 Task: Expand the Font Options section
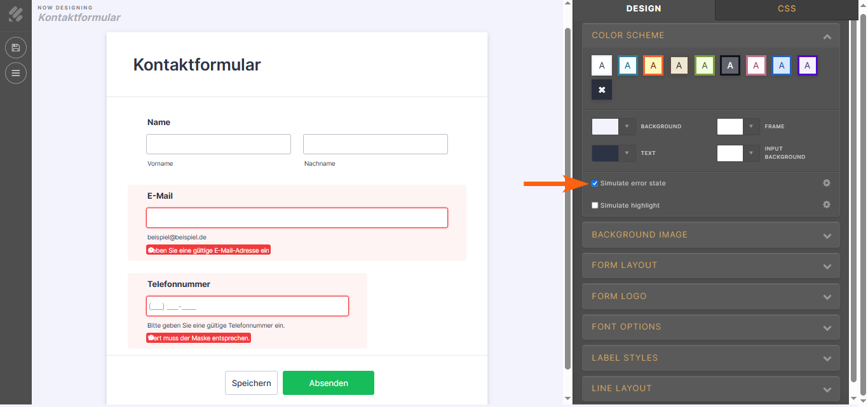pos(711,327)
